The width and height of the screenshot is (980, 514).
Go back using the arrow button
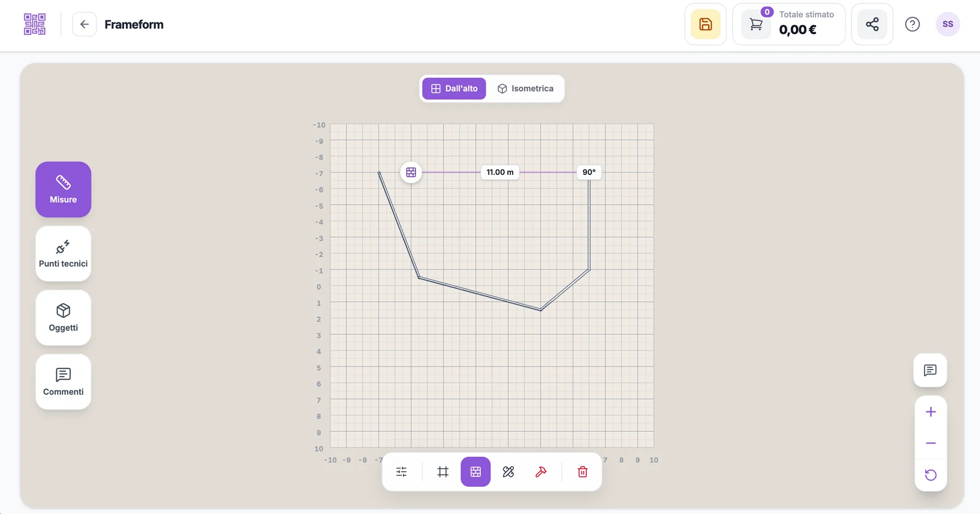pyautogui.click(x=84, y=25)
